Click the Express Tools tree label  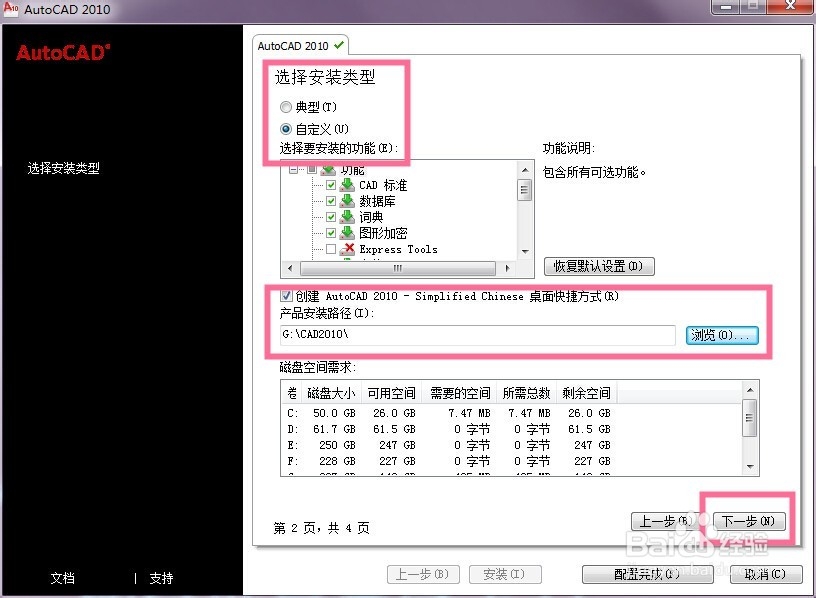(398, 249)
